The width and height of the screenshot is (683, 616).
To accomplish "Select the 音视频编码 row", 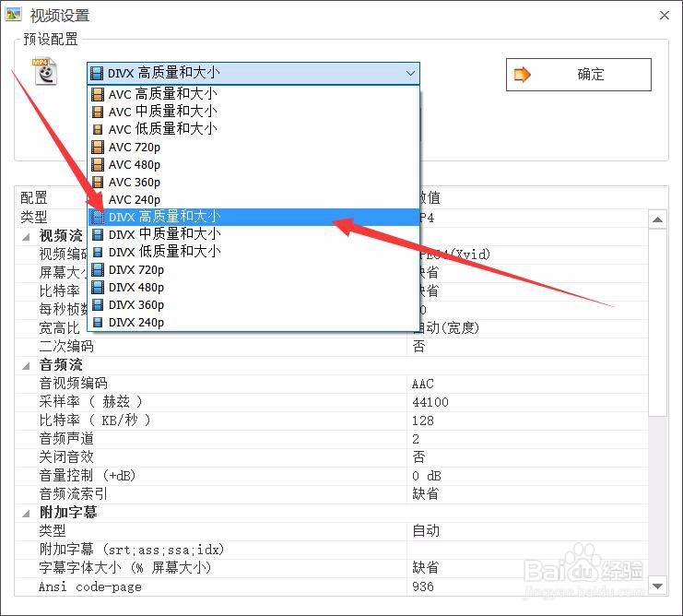I will [x=332, y=384].
